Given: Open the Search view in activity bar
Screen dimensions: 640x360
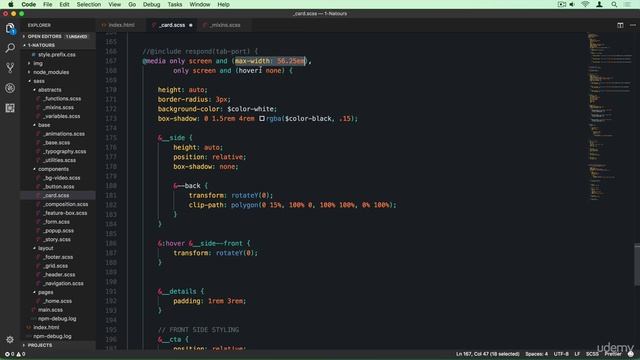Looking at the screenshot, I should click(10, 48).
